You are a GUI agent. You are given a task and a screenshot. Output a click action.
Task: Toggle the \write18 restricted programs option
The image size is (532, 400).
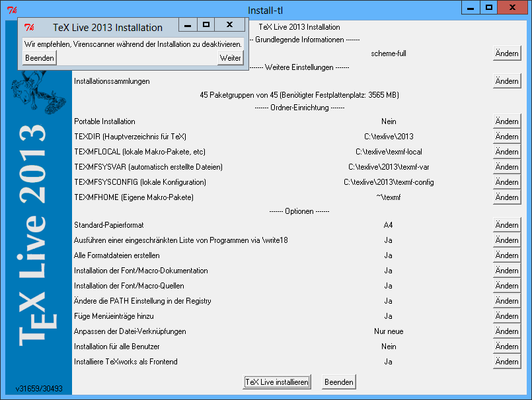[507, 240]
